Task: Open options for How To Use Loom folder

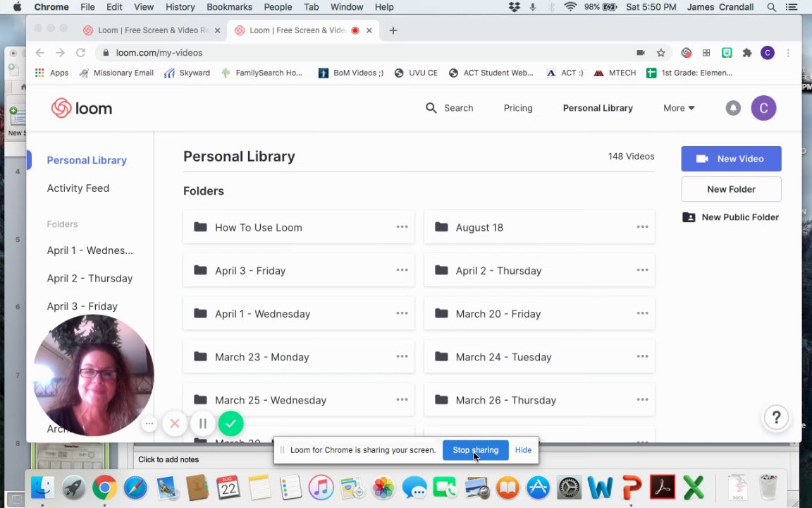Action: click(402, 227)
